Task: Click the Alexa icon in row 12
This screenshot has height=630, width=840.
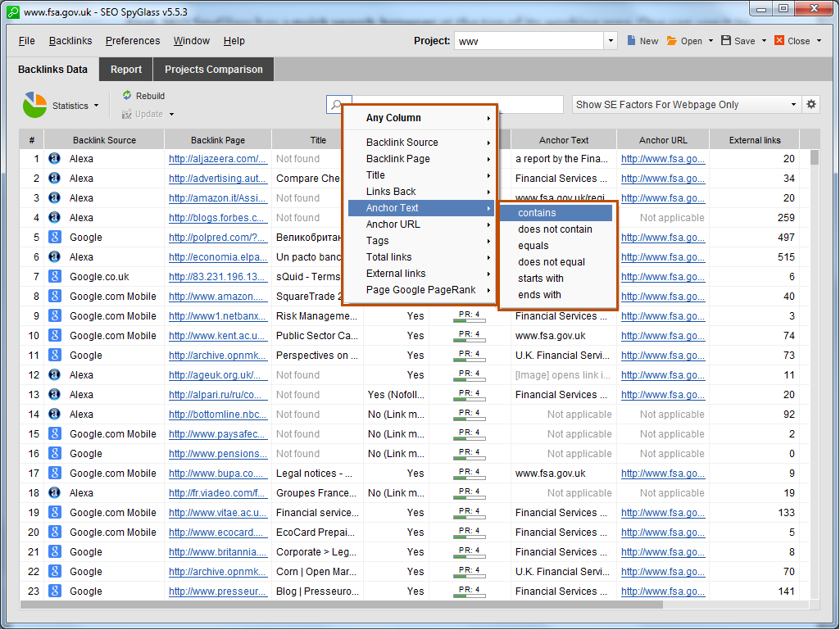Action: [55, 374]
